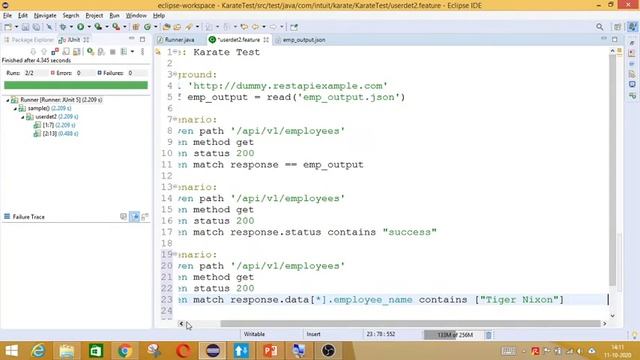640x360 pixels.
Task: Click the editor horizontal scrollbar
Action: 410,324
